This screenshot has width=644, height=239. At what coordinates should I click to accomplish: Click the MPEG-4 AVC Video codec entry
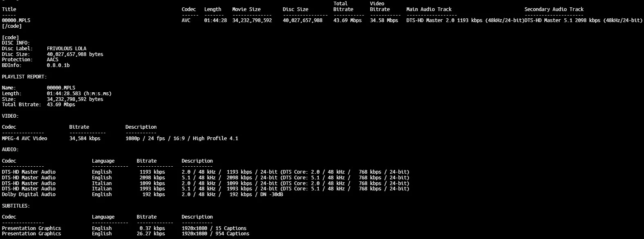click(25, 138)
